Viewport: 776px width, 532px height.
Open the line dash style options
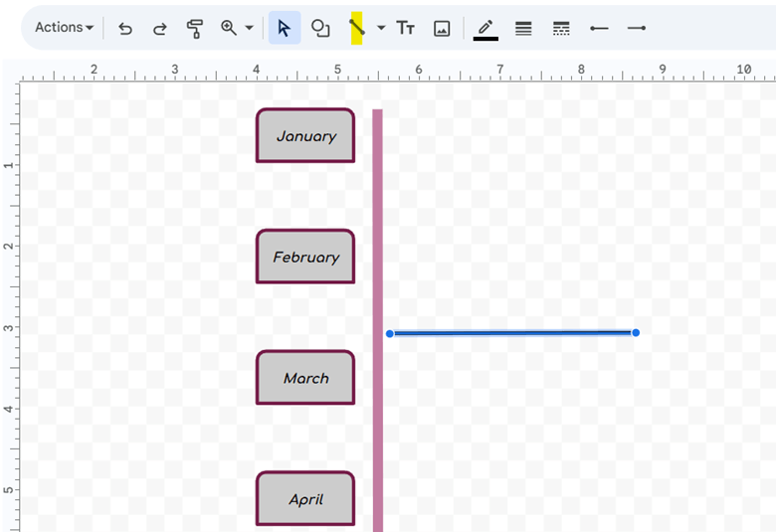pos(561,29)
